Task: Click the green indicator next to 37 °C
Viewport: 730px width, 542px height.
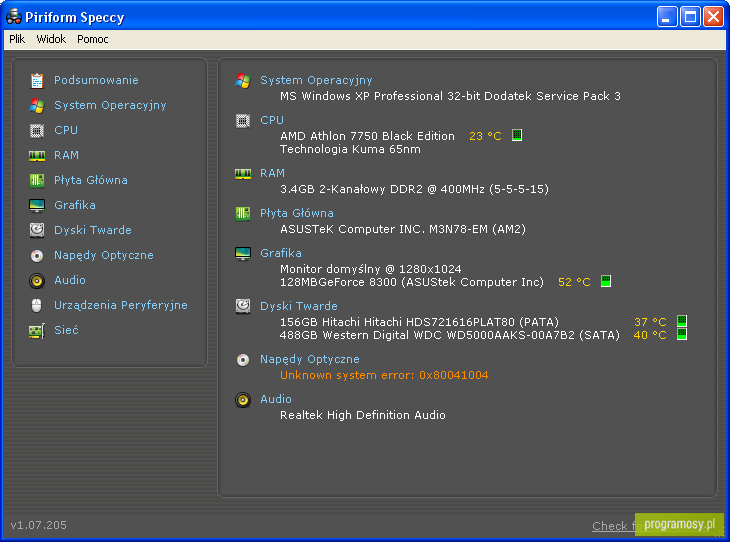Action: coord(682,321)
